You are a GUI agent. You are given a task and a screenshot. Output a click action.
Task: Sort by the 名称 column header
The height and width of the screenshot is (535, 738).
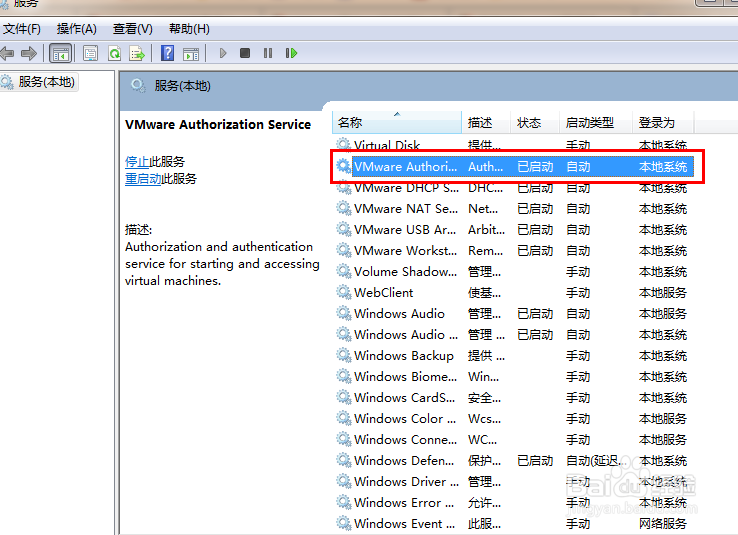pyautogui.click(x=397, y=123)
